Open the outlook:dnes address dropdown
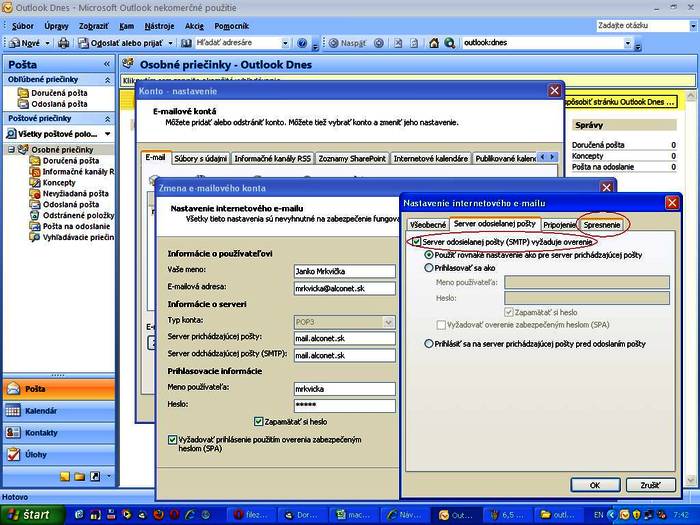 coord(627,43)
